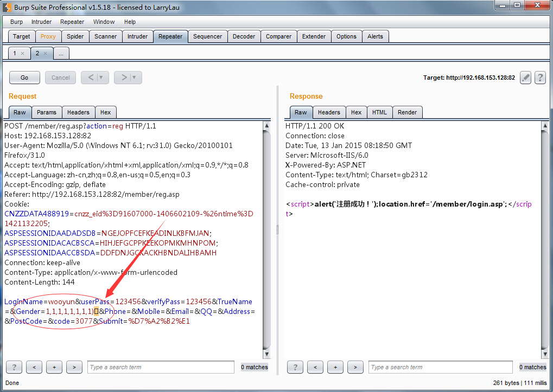Switch to the Extender tab
The image size is (553, 392).
(x=314, y=36)
